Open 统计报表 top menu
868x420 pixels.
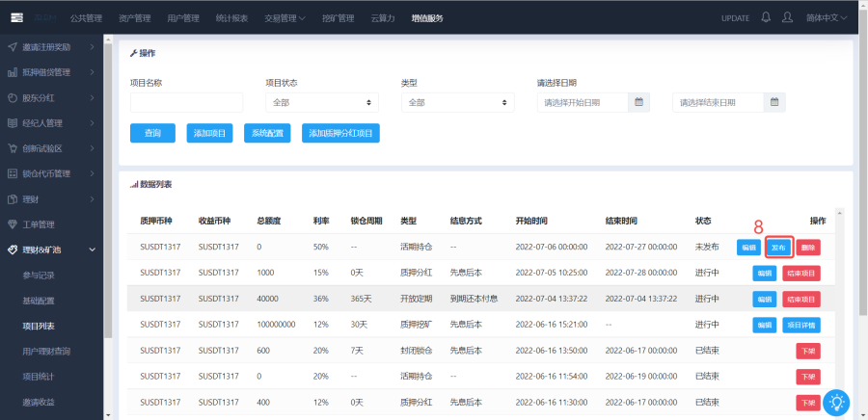[231, 18]
